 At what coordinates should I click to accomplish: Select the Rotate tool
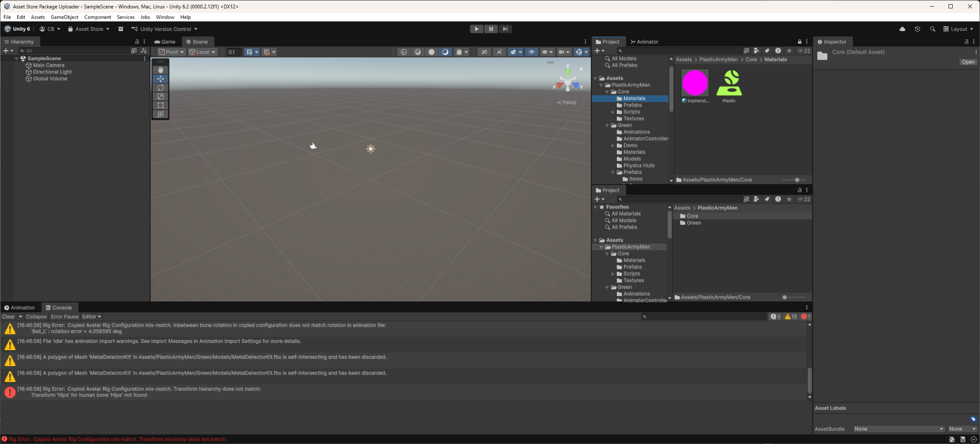click(x=160, y=88)
